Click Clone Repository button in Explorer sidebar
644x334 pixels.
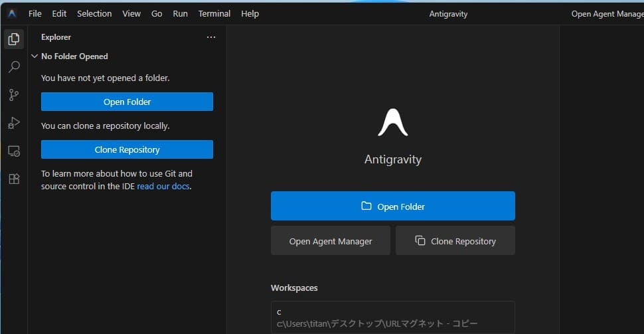click(x=127, y=149)
